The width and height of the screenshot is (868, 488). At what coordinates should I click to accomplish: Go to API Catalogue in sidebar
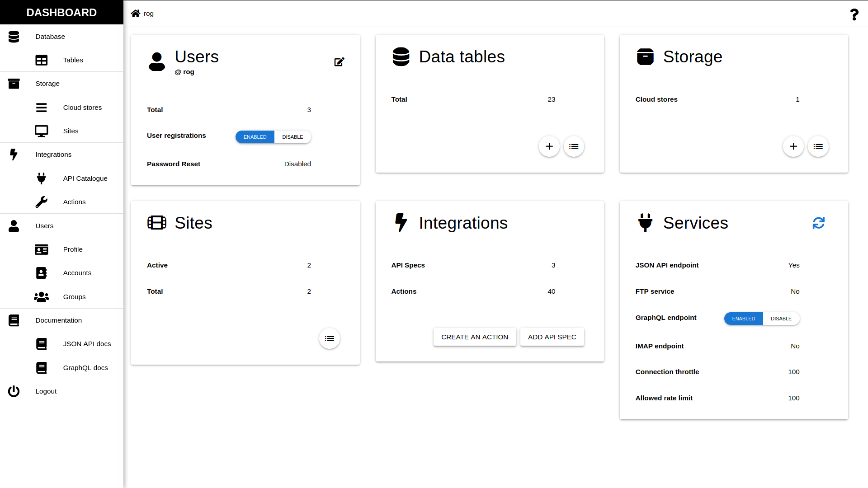pyautogui.click(x=85, y=178)
